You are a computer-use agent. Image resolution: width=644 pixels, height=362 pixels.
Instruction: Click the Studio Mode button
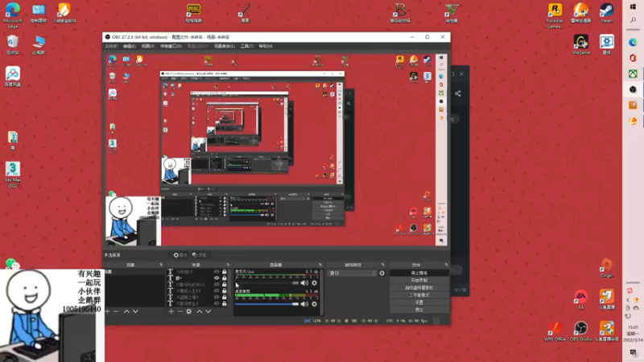[x=419, y=295]
